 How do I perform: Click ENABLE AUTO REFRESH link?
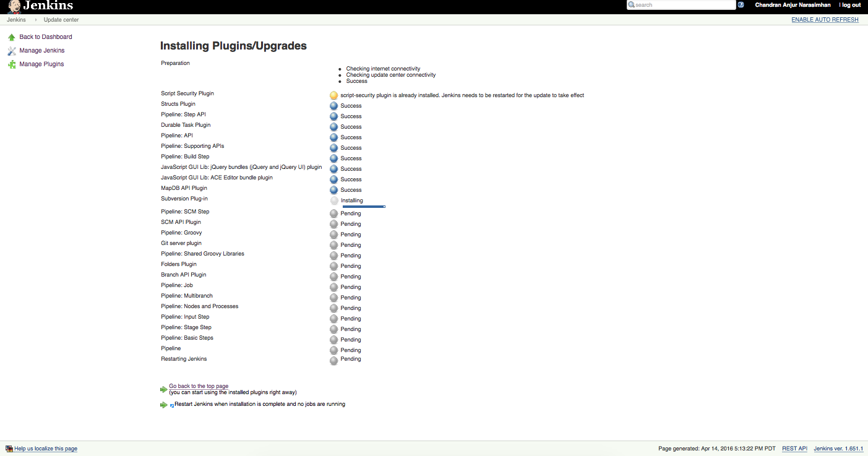(825, 20)
